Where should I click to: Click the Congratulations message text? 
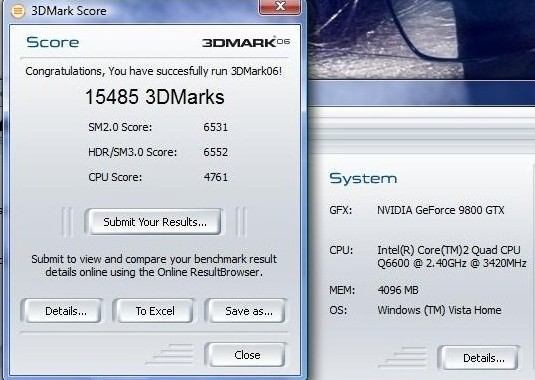pyautogui.click(x=154, y=71)
